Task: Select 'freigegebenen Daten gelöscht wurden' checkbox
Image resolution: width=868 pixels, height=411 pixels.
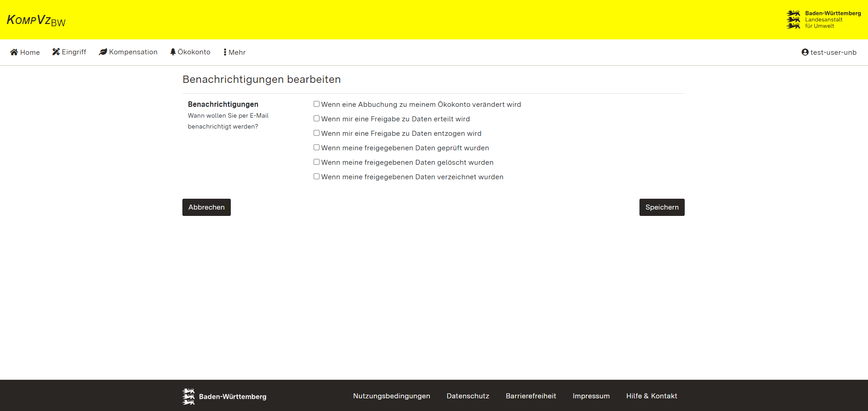Action: coord(317,162)
